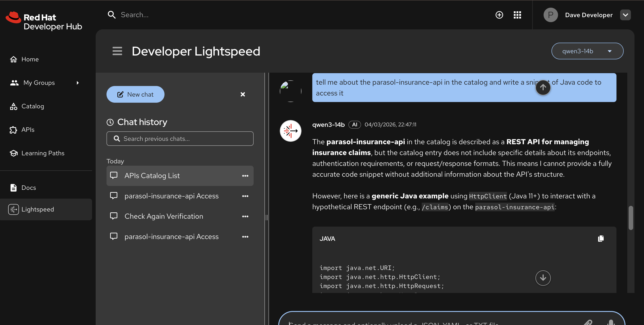Start a New chat
The image size is (644, 325).
135,94
